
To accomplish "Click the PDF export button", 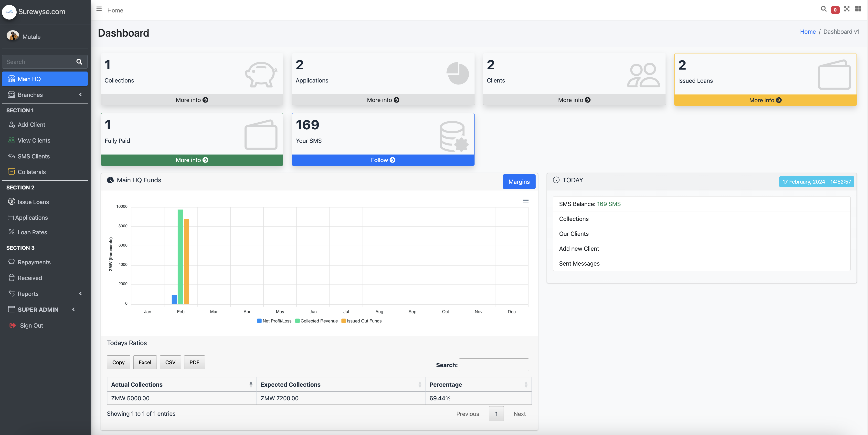I will (194, 362).
